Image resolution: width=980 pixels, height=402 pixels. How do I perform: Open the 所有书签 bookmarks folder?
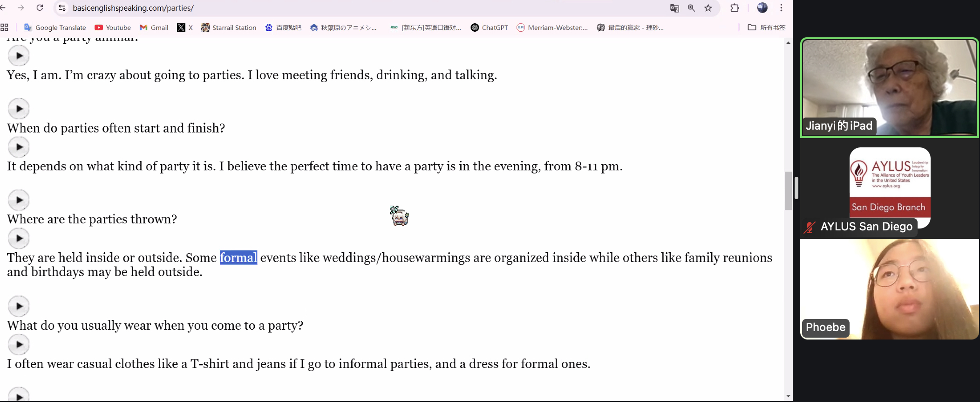(767, 28)
